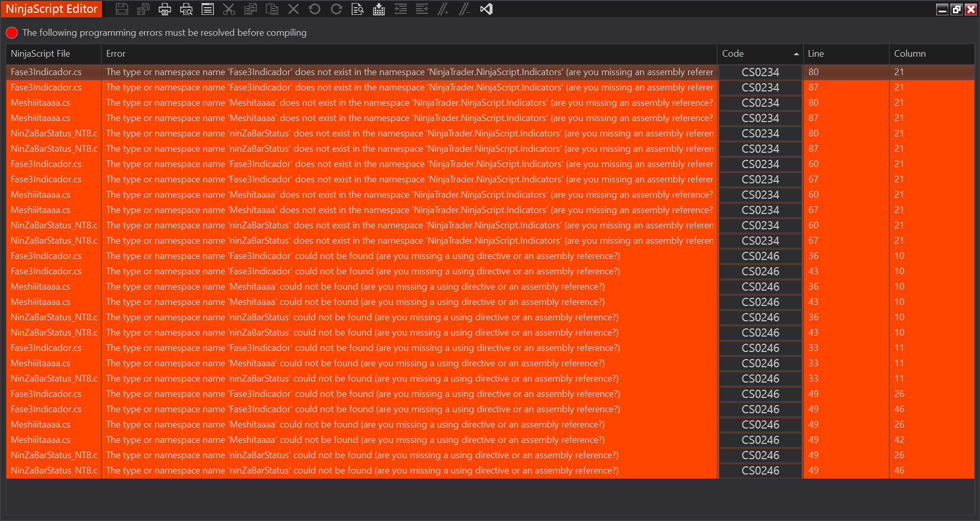Image resolution: width=980 pixels, height=521 pixels.
Task: Select the Meshiiitaaaa.cs error at line 33
Action: pos(490,363)
